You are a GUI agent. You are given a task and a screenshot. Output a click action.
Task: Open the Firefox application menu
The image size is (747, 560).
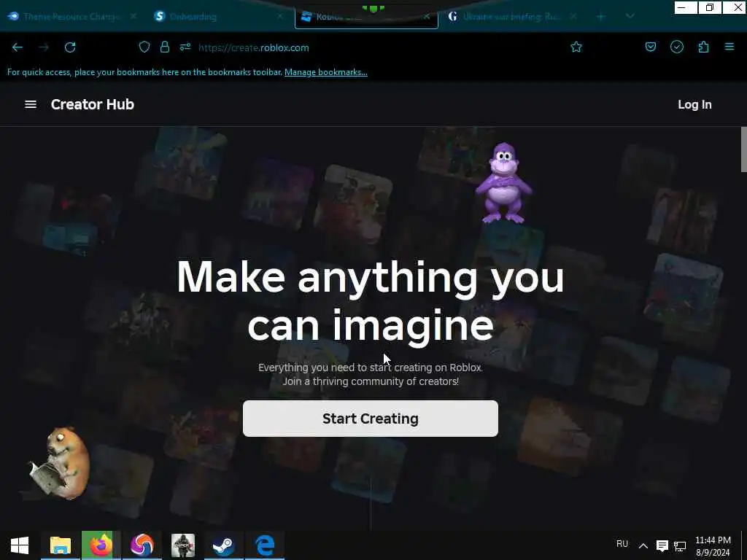point(729,47)
